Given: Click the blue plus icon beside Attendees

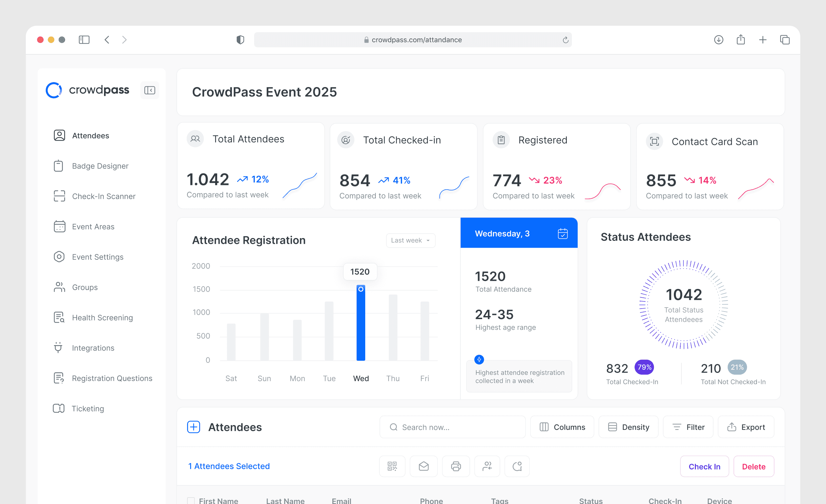Looking at the screenshot, I should click(194, 427).
